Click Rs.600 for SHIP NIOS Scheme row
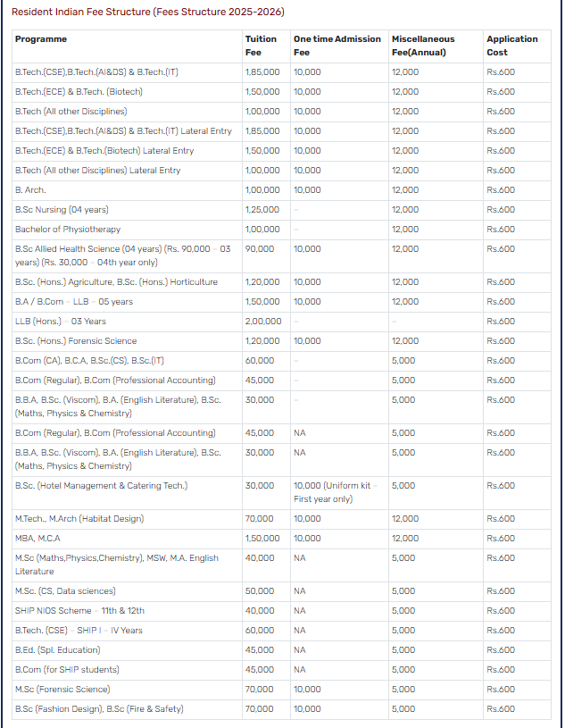Viewport: 565px width, 728px height. pyautogui.click(x=501, y=610)
